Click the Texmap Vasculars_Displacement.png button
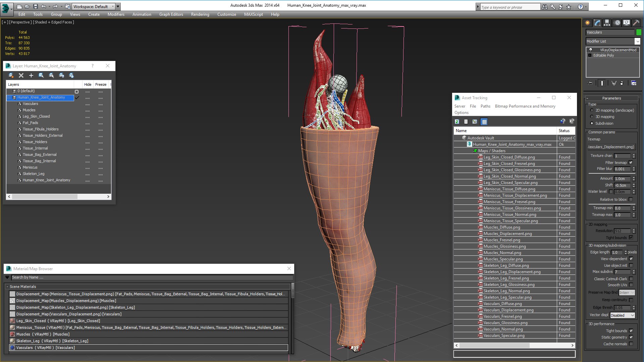 (611, 147)
